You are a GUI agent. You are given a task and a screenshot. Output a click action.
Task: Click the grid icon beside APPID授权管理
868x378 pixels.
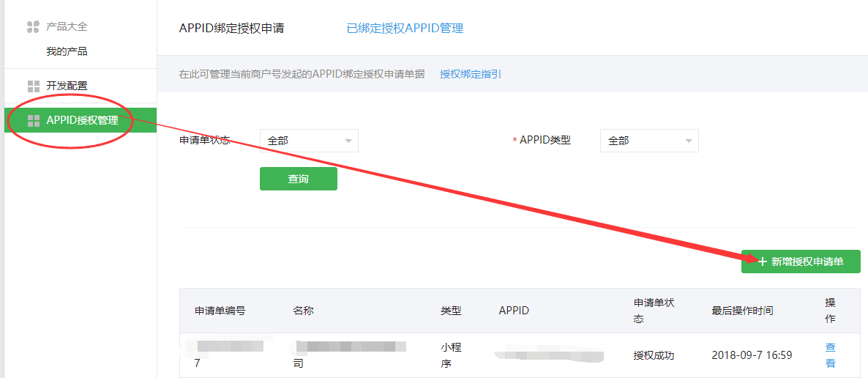point(33,120)
